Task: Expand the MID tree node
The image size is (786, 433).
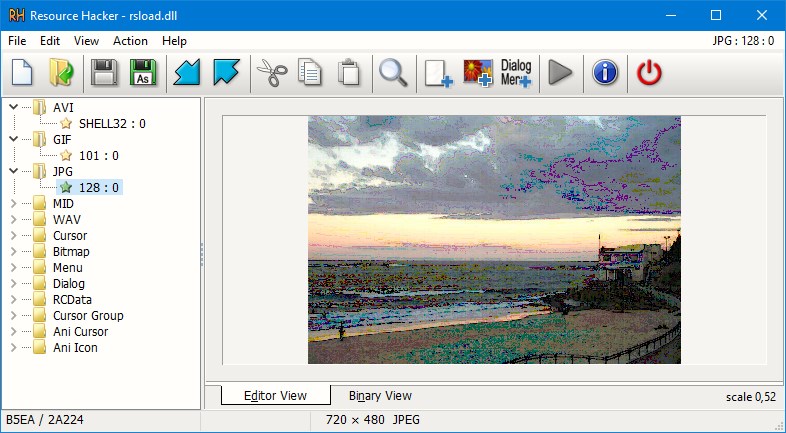Action: (14, 203)
